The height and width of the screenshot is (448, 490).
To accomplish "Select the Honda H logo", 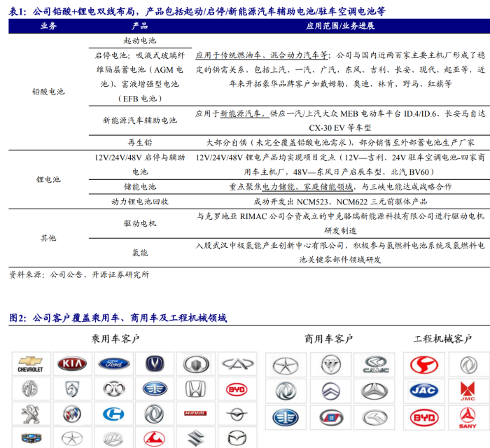I will point(195,389).
